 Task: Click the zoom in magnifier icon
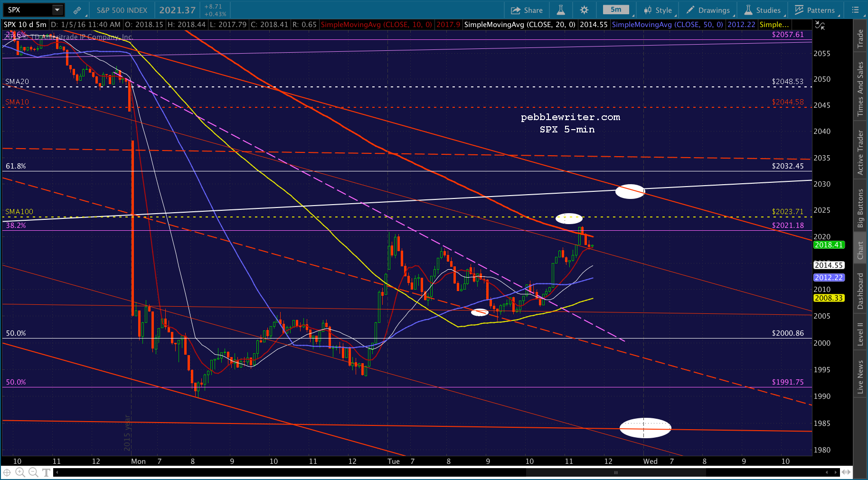coord(20,472)
